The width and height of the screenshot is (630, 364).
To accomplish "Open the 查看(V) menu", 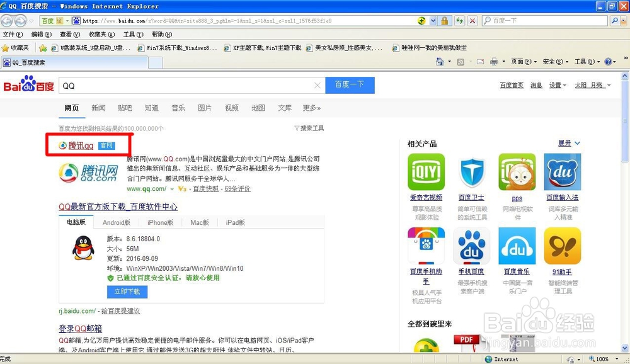I will (x=70, y=35).
